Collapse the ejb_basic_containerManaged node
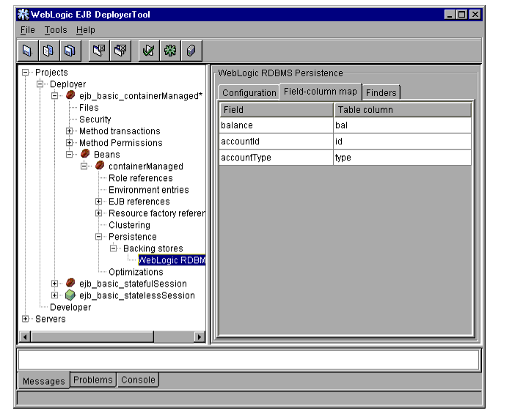The width and height of the screenshot is (523, 420). tap(55, 96)
